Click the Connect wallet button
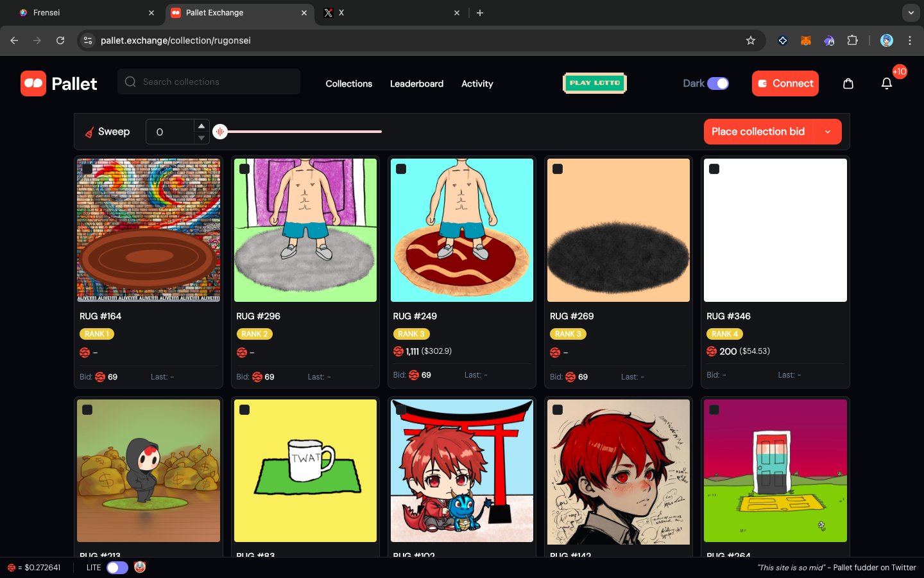The height and width of the screenshot is (578, 924). coord(785,83)
